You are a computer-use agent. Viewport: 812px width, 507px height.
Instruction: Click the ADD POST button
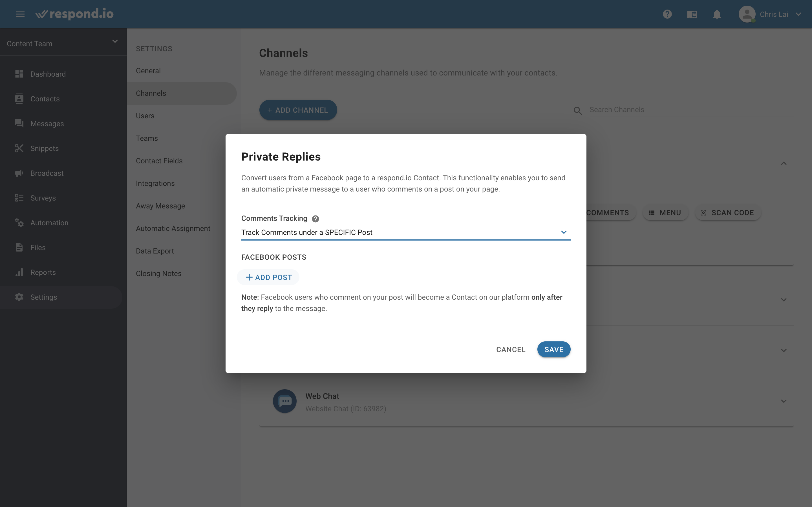pos(270,277)
